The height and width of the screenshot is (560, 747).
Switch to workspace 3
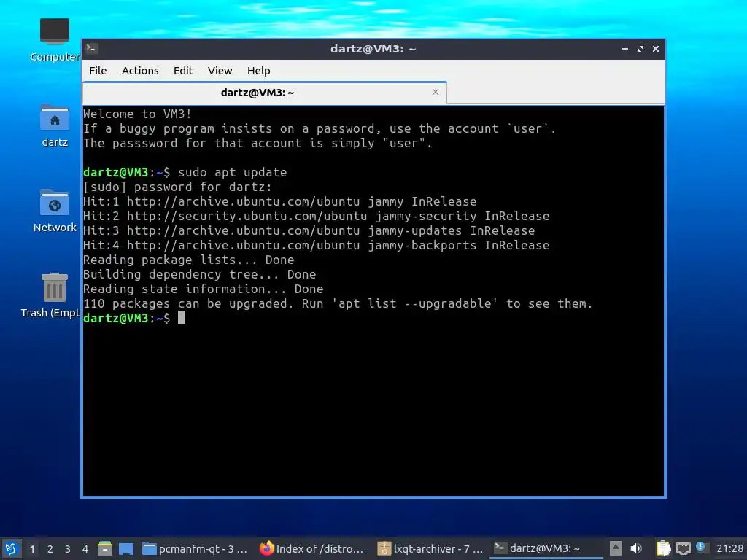[68, 549]
